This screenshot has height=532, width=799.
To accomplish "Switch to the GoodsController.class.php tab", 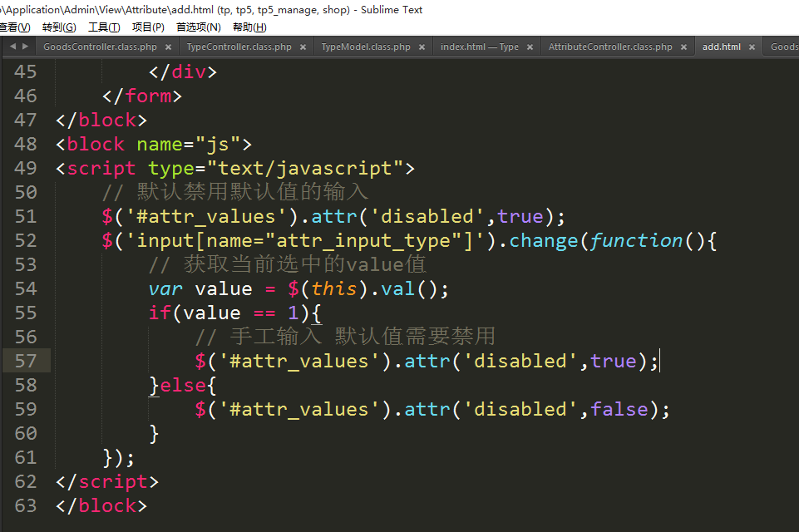I will [99, 47].
